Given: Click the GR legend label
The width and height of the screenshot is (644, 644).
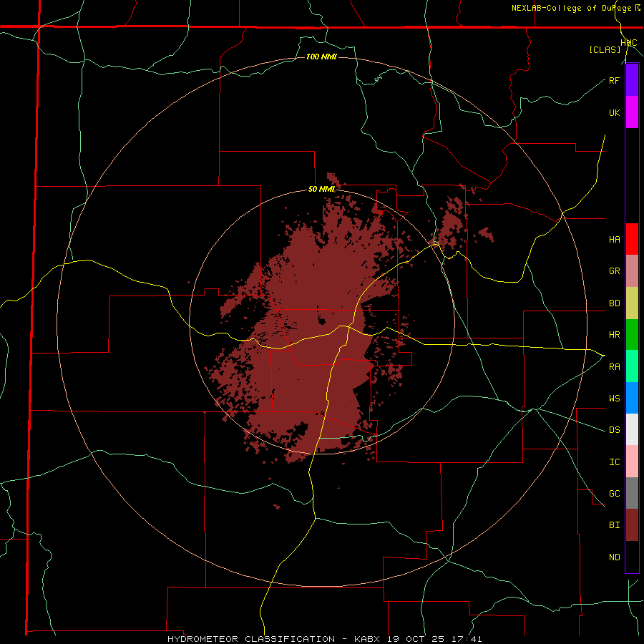Looking at the screenshot, I should [614, 271].
